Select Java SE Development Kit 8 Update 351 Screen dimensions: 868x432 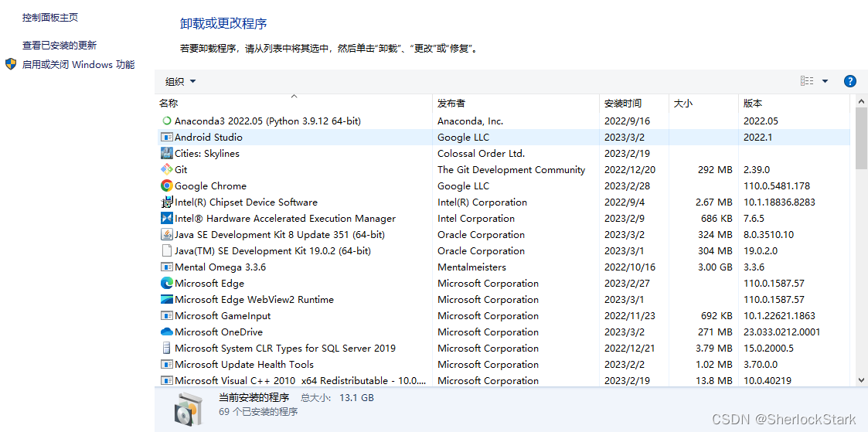click(x=280, y=234)
